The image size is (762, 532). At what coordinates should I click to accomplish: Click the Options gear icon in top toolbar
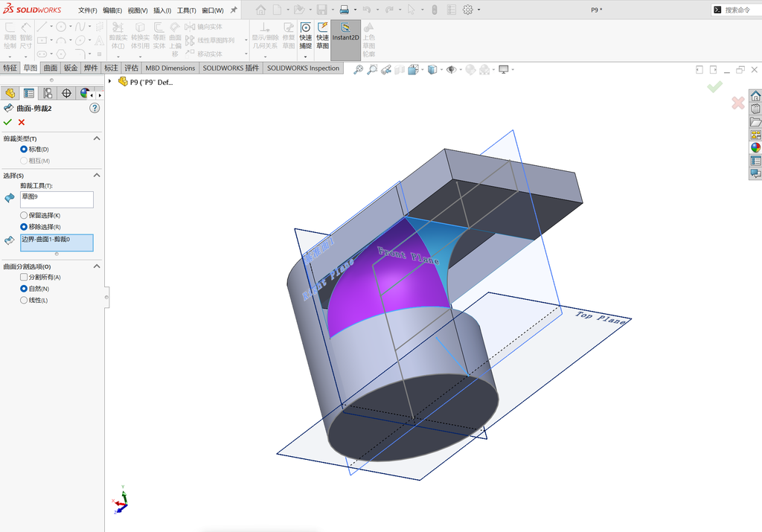pyautogui.click(x=467, y=10)
